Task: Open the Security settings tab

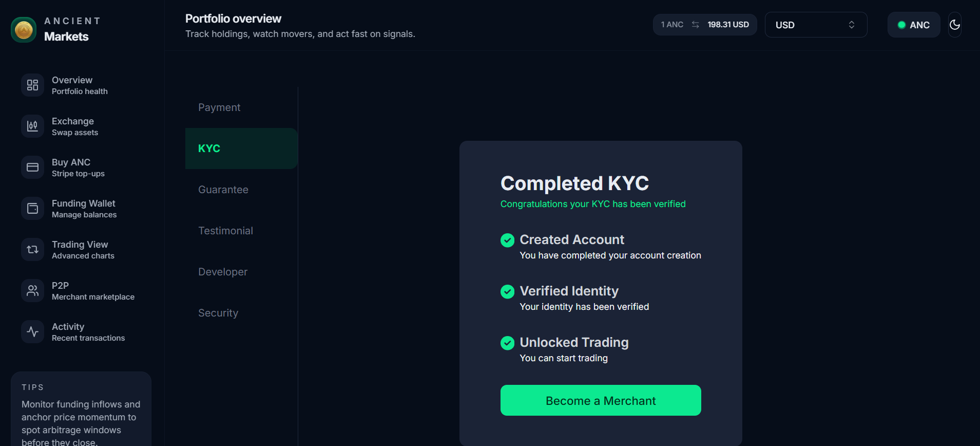Action: tap(218, 313)
